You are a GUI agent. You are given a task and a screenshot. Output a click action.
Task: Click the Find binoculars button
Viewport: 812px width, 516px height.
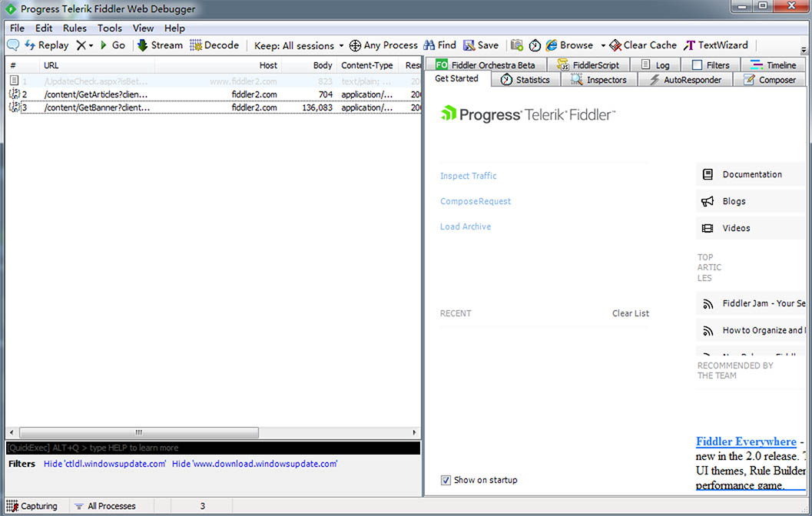pos(439,45)
